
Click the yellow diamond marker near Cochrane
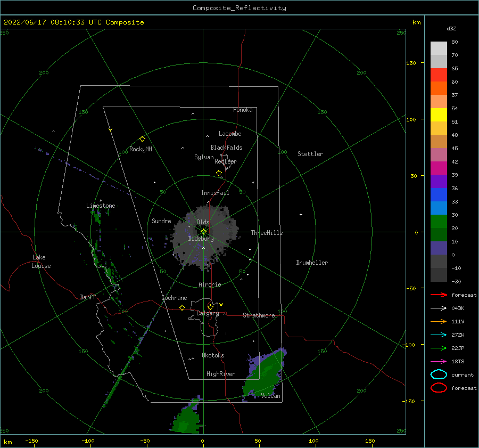tap(182, 307)
